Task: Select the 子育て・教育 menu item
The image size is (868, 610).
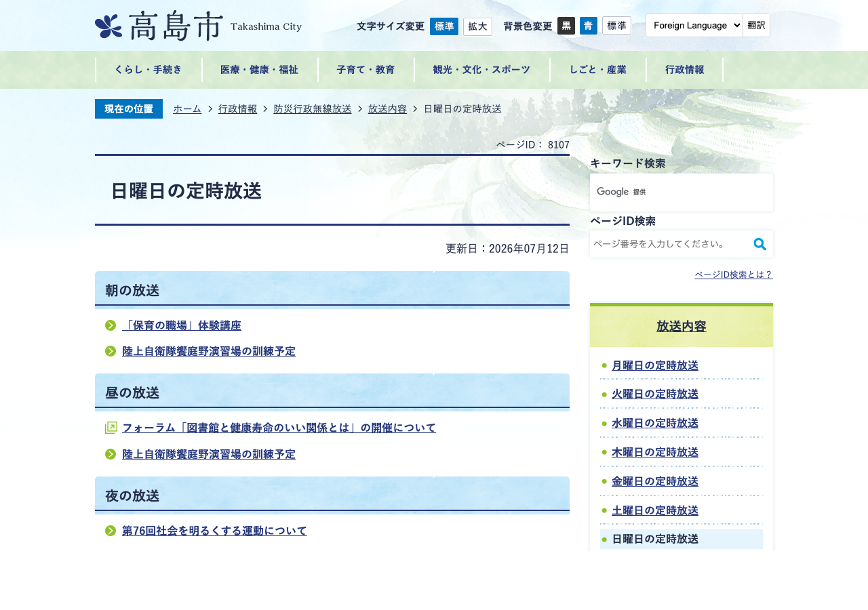Action: [x=366, y=70]
